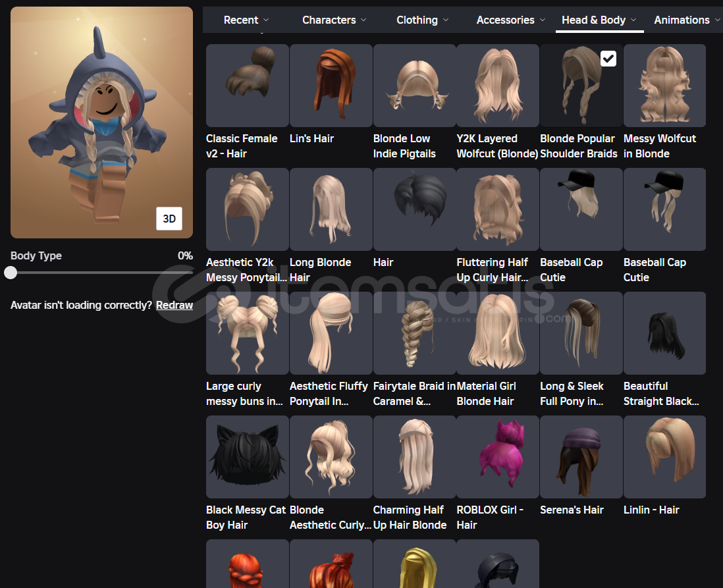The image size is (723, 588).
Task: Equip Large curly messy buns hair
Action: [x=247, y=333]
